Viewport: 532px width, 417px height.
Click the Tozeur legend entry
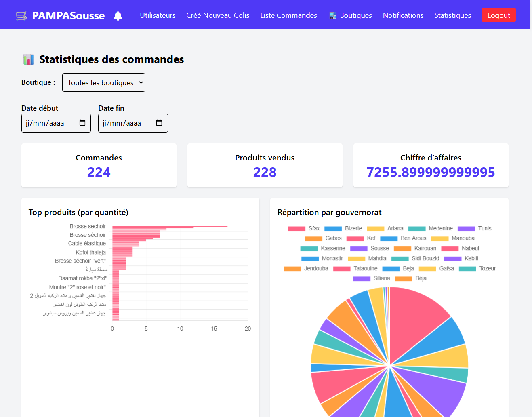point(477,269)
